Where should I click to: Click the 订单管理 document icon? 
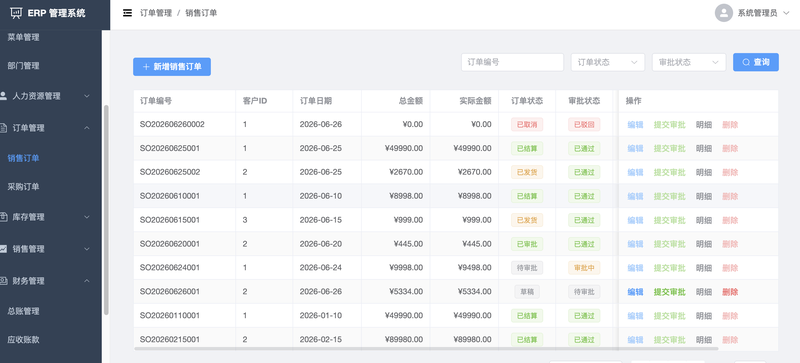(x=4, y=128)
